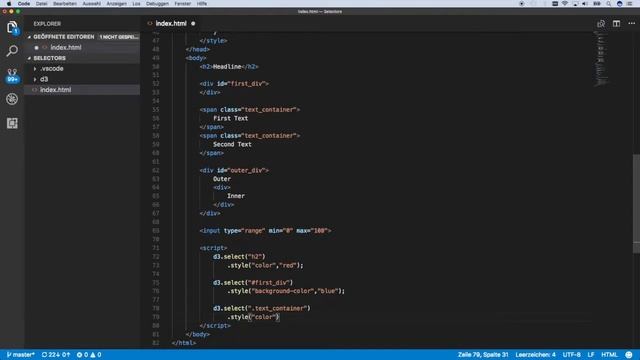Select the index.html editor tab

(171, 24)
